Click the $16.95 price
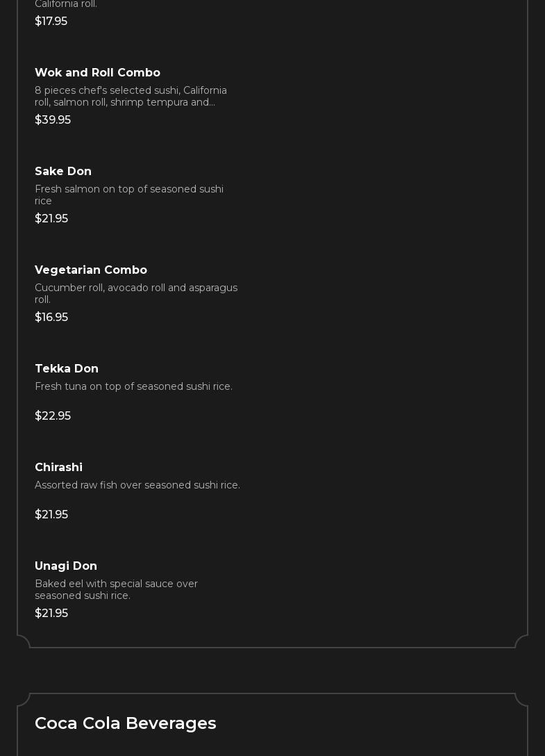 pyautogui.click(x=51, y=318)
